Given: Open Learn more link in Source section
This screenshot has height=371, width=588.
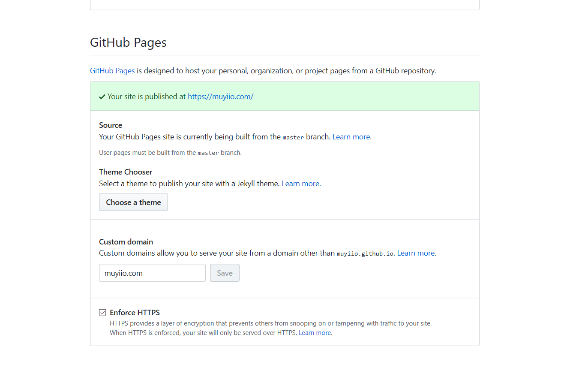Looking at the screenshot, I should click(x=351, y=137).
